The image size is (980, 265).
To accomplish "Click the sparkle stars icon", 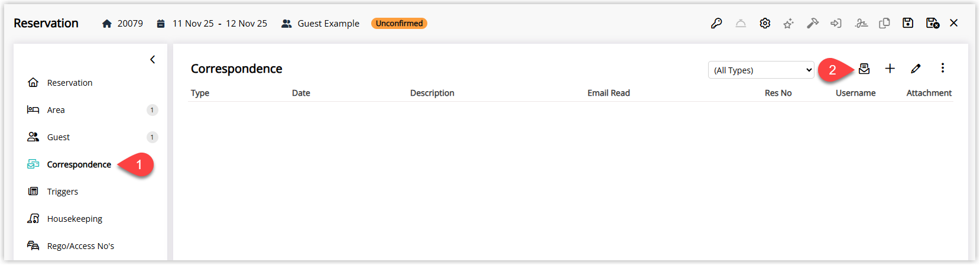I will click(788, 23).
